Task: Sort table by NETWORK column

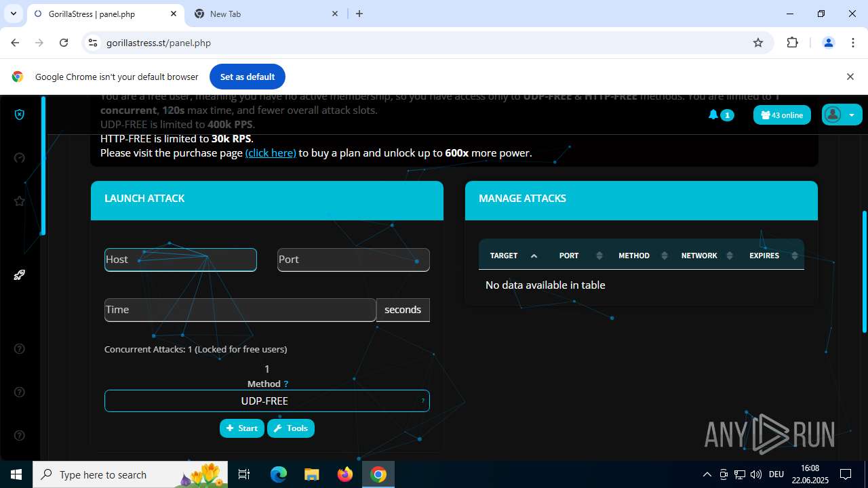Action: pyautogui.click(x=708, y=256)
